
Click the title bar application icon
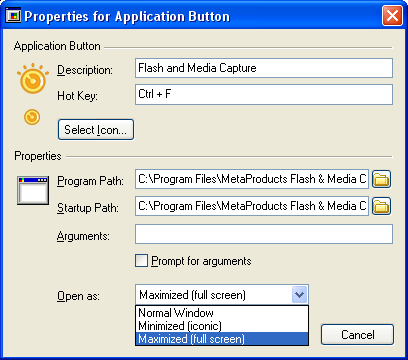point(13,16)
